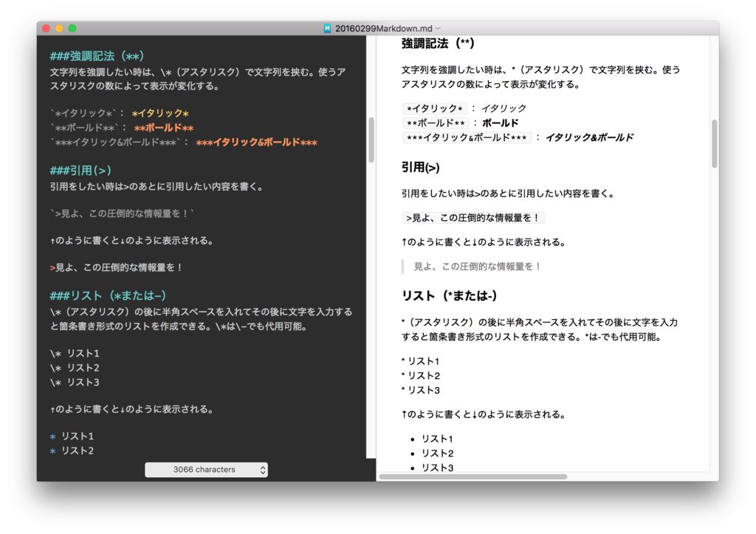Image resolution: width=756 pixels, height=534 pixels.
Task: Click orange **ボールド** text in editor
Action: coord(164,128)
